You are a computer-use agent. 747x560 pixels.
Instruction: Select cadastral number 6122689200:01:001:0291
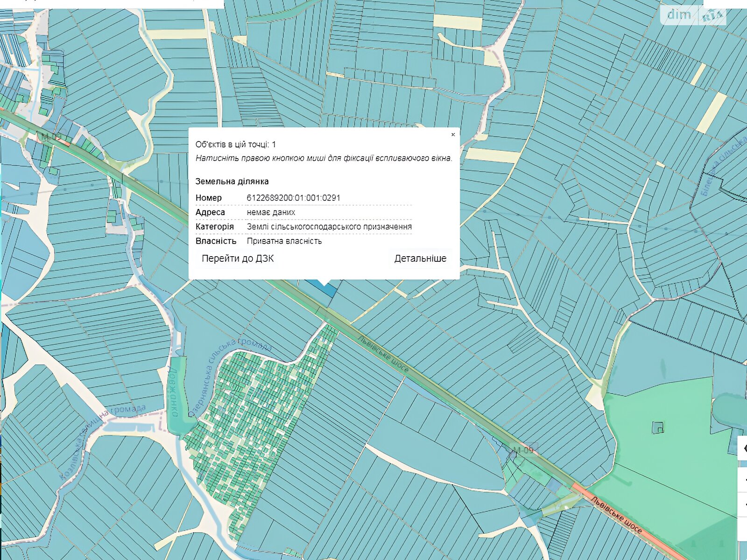(x=293, y=198)
